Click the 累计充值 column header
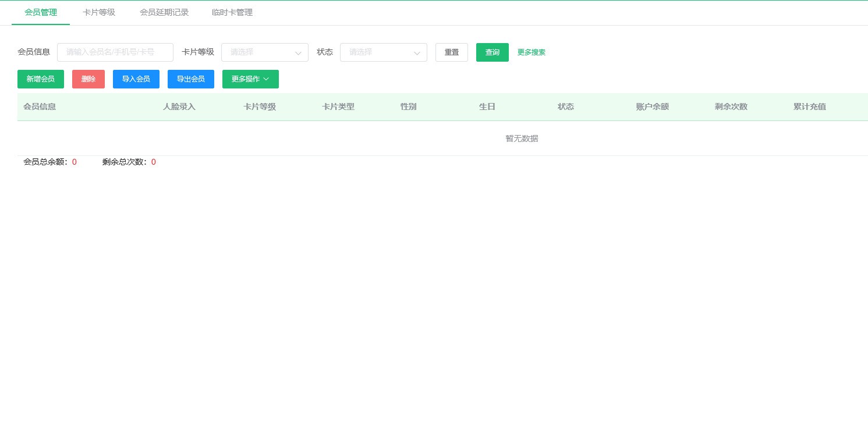 [x=810, y=107]
